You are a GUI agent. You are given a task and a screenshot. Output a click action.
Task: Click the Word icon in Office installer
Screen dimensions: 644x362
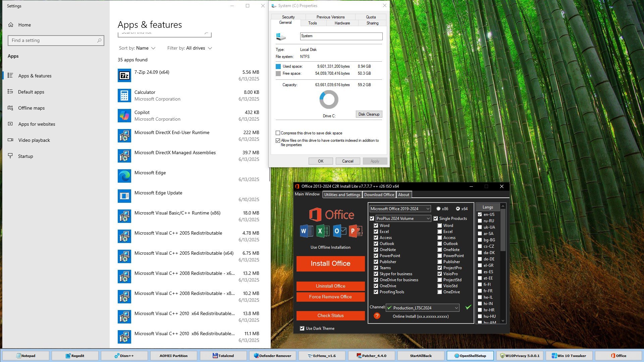[x=306, y=231]
